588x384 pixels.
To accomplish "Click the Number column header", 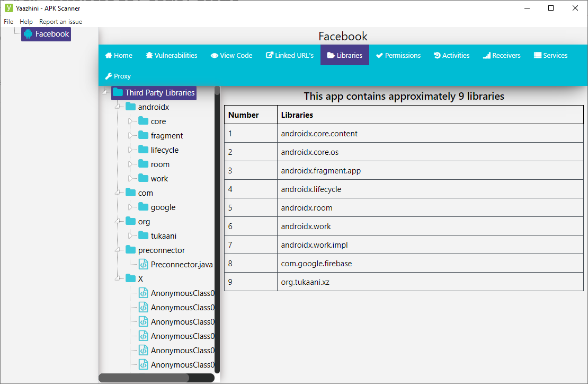I will click(x=251, y=115).
